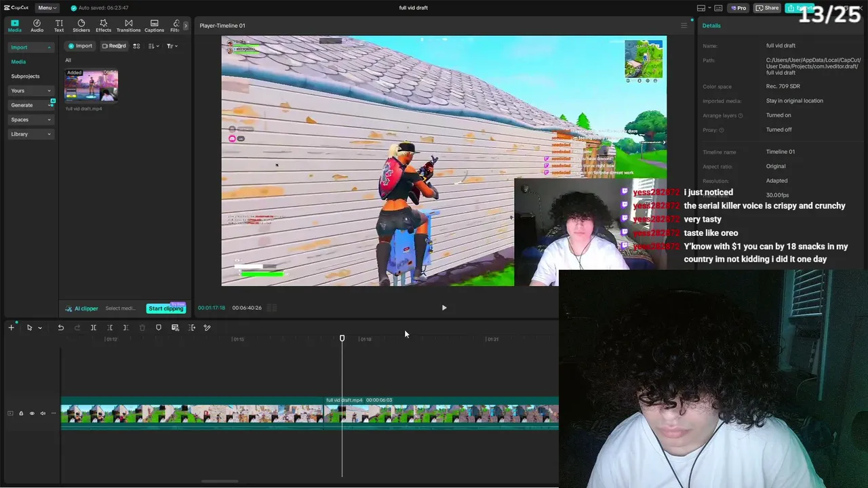Open the media filter dropdown
This screenshot has width=868, height=488.
point(172,46)
